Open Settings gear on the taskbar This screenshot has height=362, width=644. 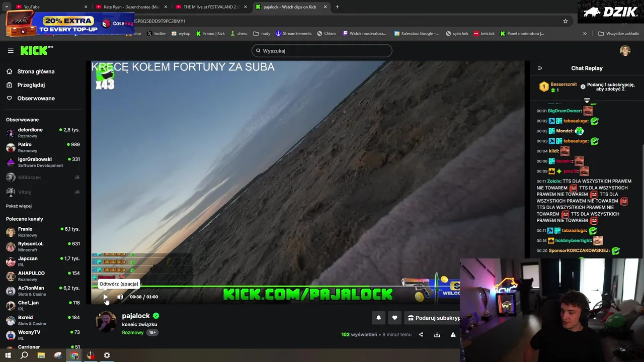(x=107, y=355)
